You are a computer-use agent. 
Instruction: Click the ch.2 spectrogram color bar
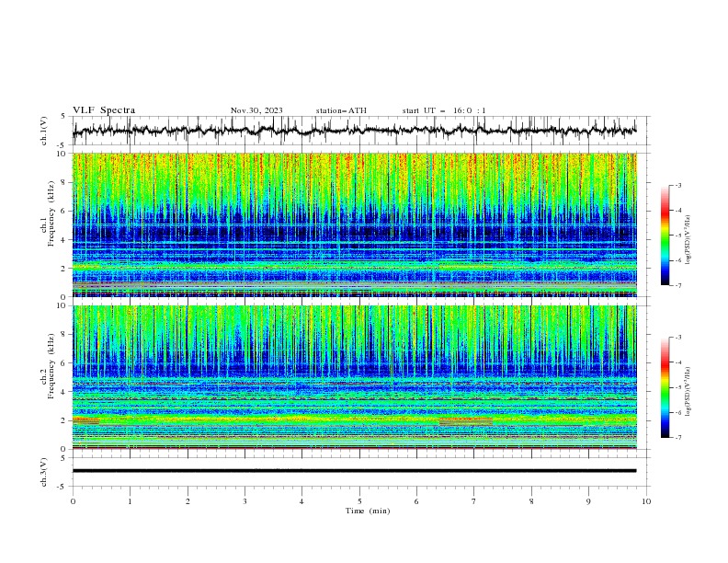click(665, 387)
